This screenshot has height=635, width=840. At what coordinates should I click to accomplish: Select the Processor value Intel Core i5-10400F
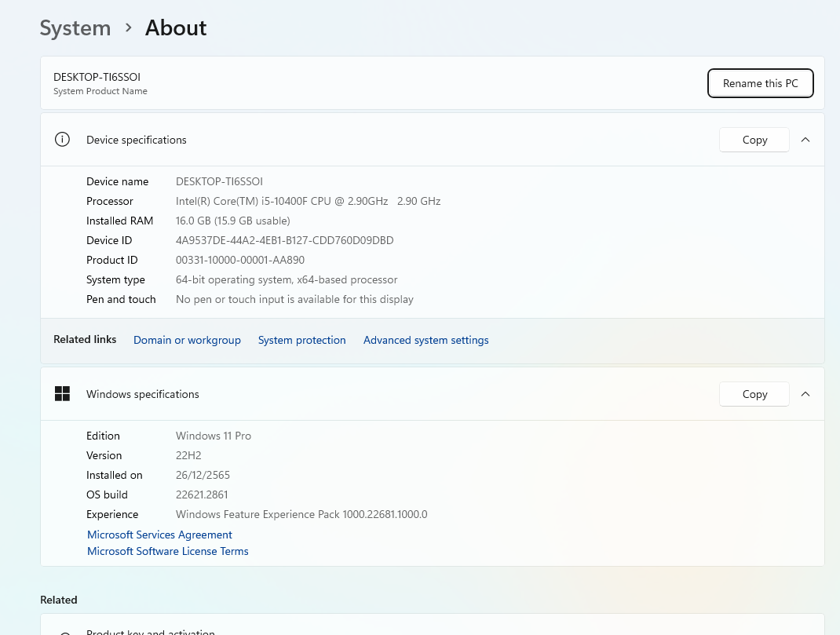click(x=308, y=201)
